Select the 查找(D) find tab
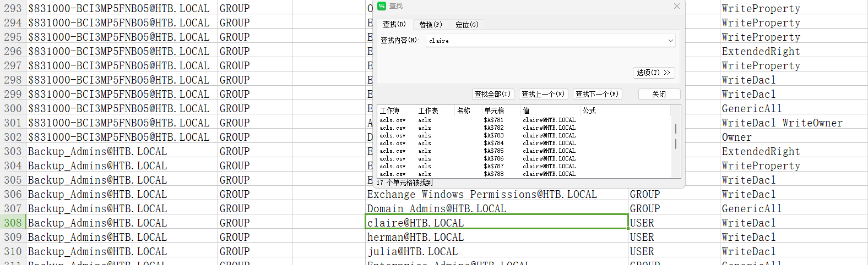 (394, 25)
